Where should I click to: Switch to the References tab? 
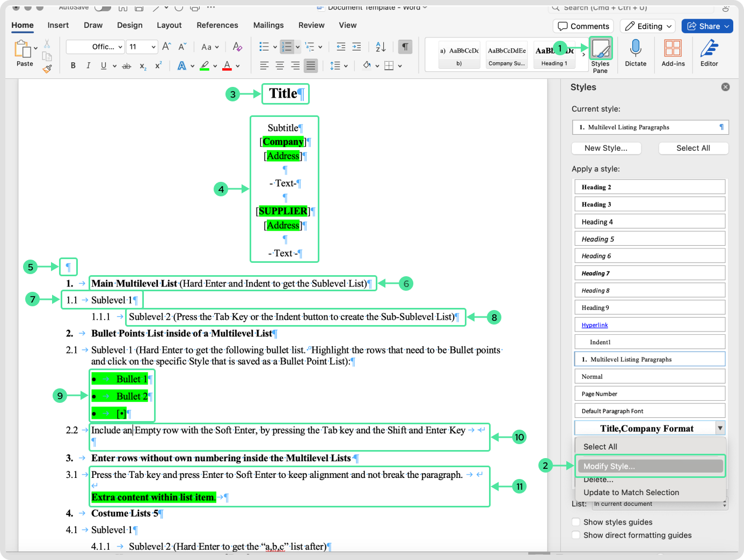click(x=217, y=25)
